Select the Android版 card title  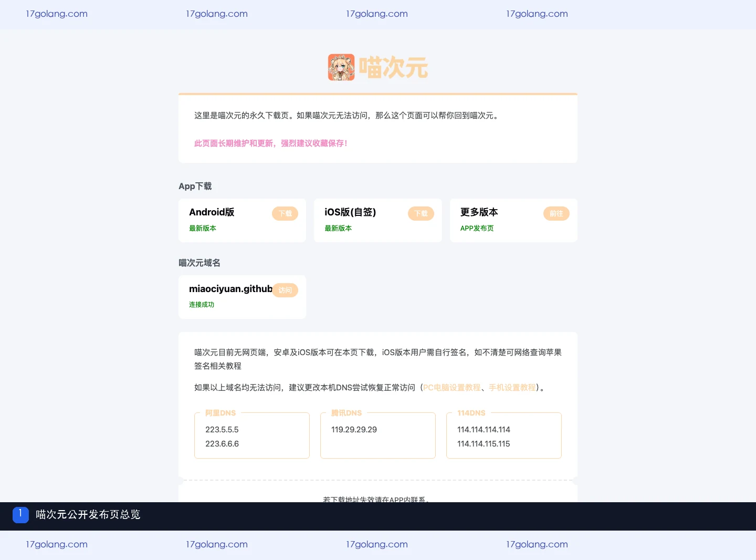(212, 212)
